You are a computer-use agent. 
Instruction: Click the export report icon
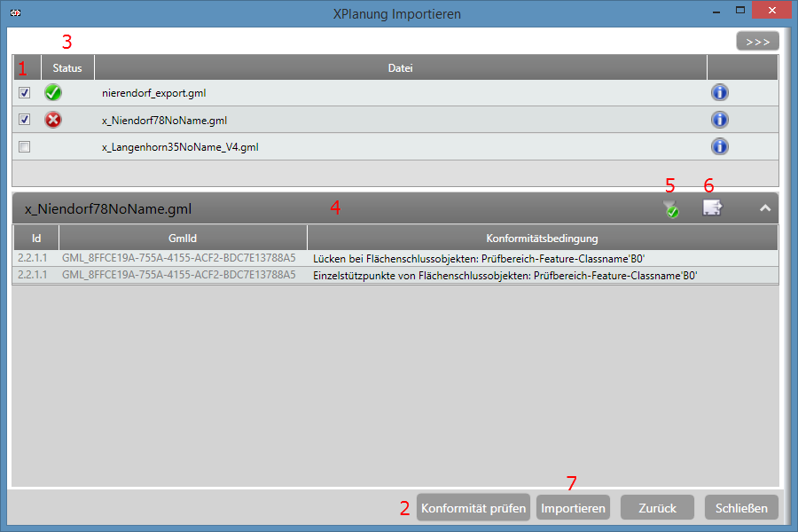(x=713, y=208)
